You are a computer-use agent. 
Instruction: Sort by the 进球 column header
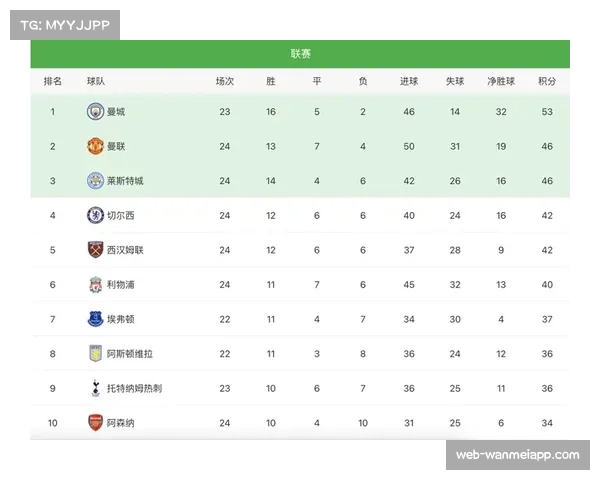409,81
